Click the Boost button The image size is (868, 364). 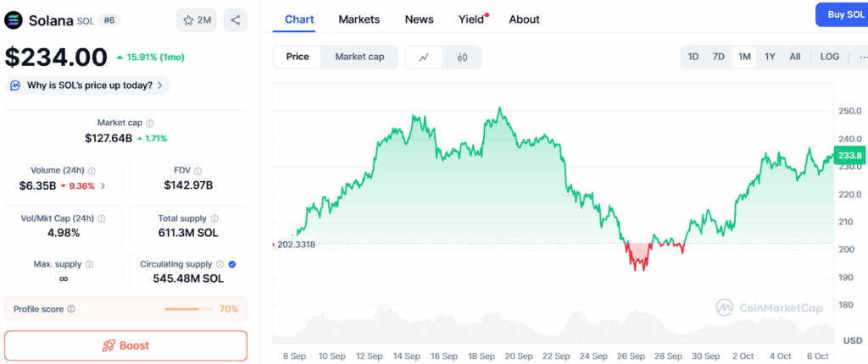(125, 345)
